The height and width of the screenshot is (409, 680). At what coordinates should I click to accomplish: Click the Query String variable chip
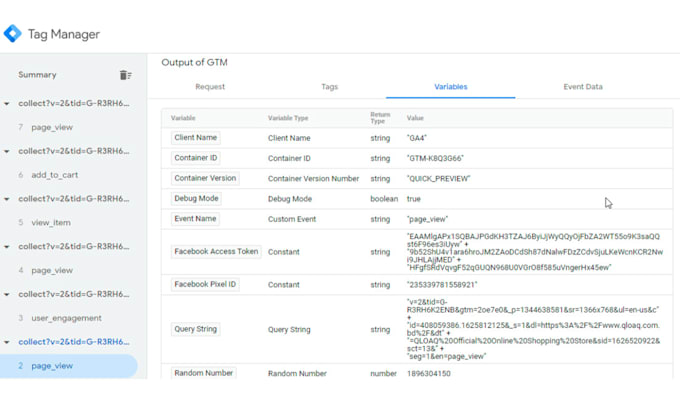pyautogui.click(x=196, y=329)
